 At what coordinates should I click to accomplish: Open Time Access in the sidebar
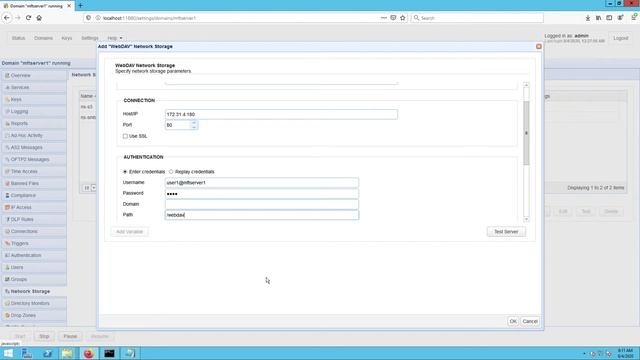pos(34,171)
